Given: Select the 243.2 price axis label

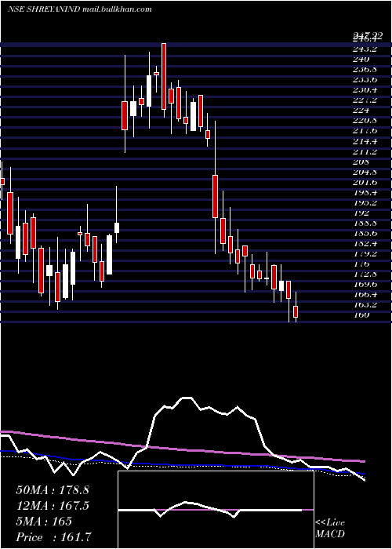Looking at the screenshot, I should click(365, 49).
